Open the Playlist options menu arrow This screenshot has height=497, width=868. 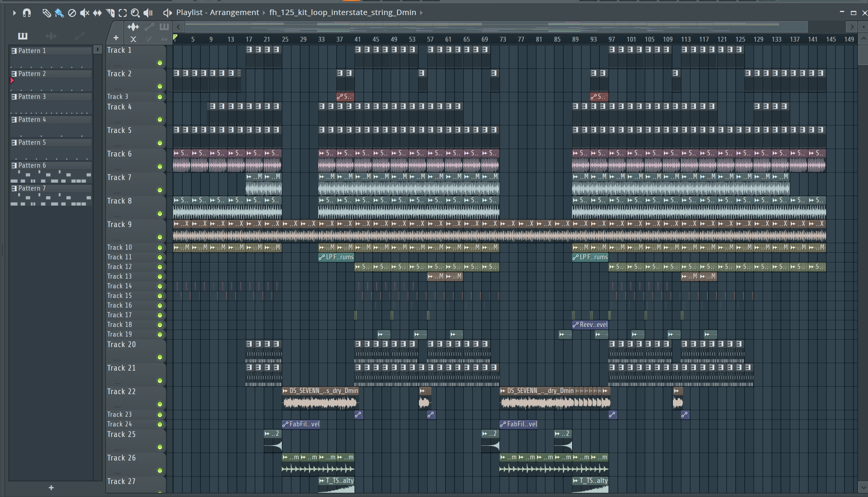point(14,13)
